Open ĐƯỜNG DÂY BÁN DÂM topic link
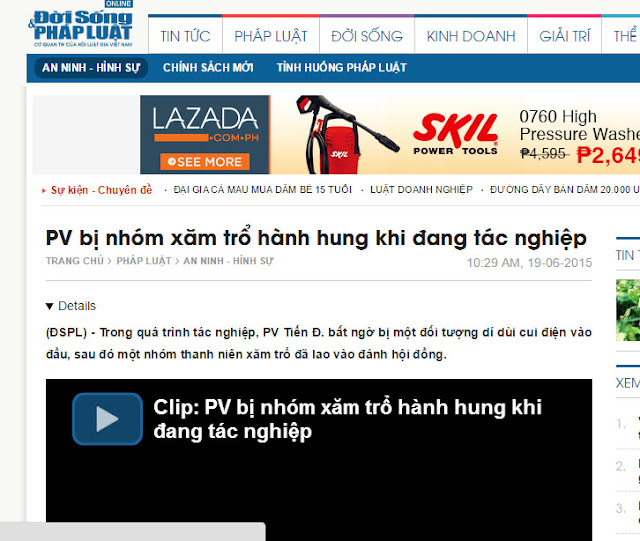Image resolution: width=640 pixels, height=541 pixels. coord(565,190)
